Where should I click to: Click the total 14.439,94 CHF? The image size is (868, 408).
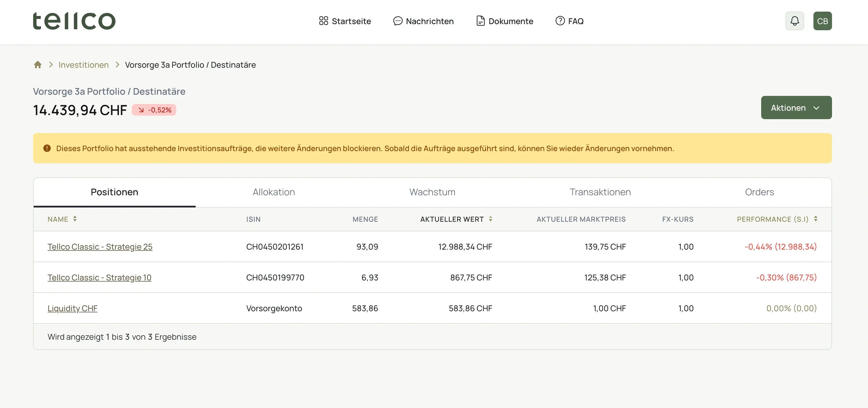tap(80, 110)
